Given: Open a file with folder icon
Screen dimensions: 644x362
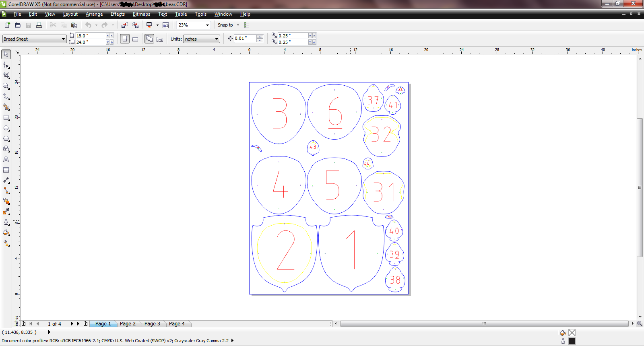Looking at the screenshot, I should click(x=18, y=25).
